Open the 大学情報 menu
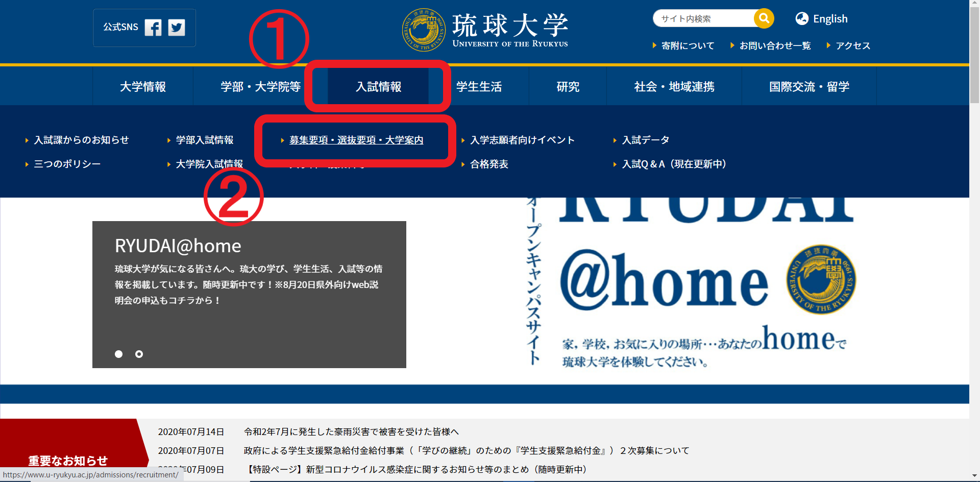 click(x=143, y=86)
